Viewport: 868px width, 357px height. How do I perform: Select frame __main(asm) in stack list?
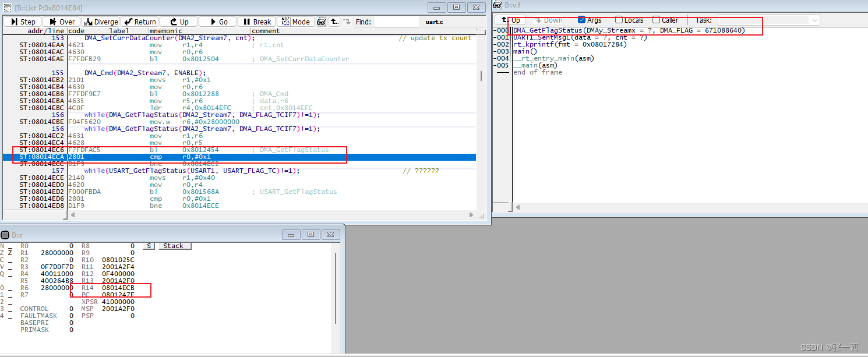pyautogui.click(x=535, y=65)
